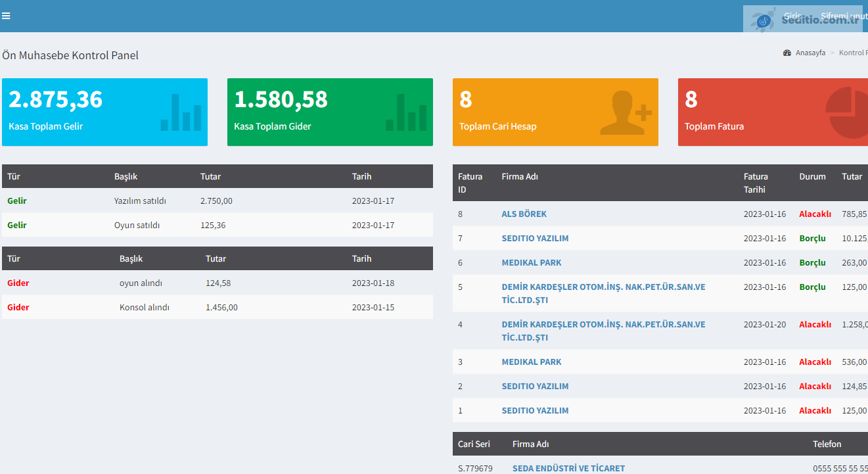The height and width of the screenshot is (474, 868).
Task: Open SEDA ENDÜSTRİ VE TİCARET firm link
Action: [569, 468]
